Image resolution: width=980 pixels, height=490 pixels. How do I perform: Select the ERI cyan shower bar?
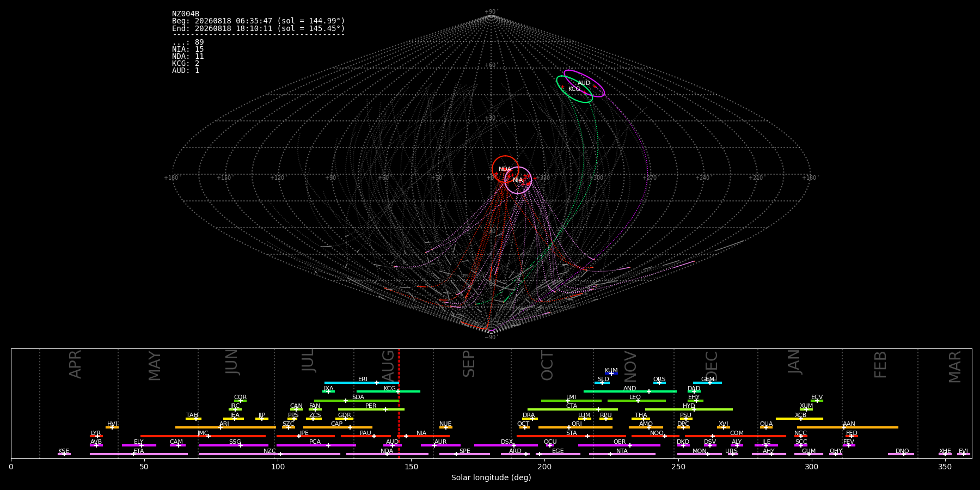(x=362, y=383)
